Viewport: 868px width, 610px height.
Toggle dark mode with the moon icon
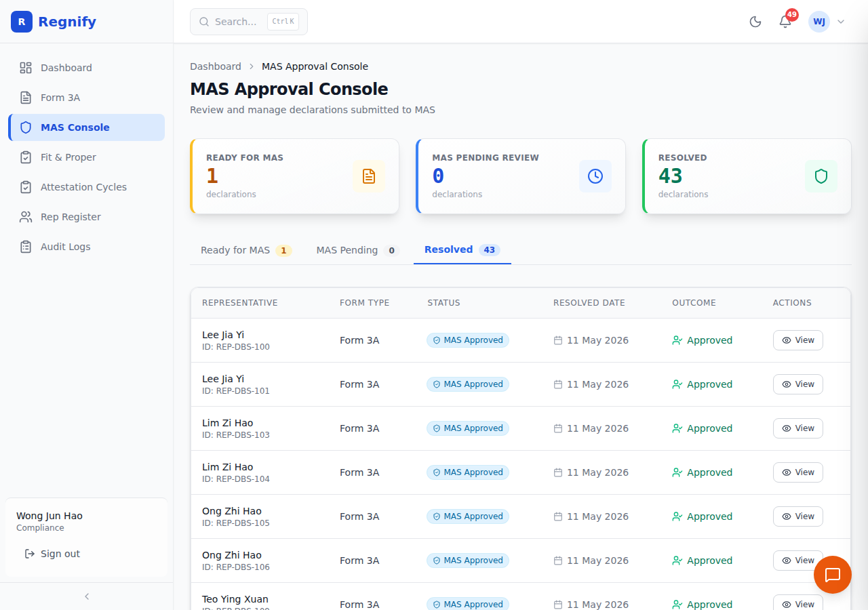click(755, 22)
